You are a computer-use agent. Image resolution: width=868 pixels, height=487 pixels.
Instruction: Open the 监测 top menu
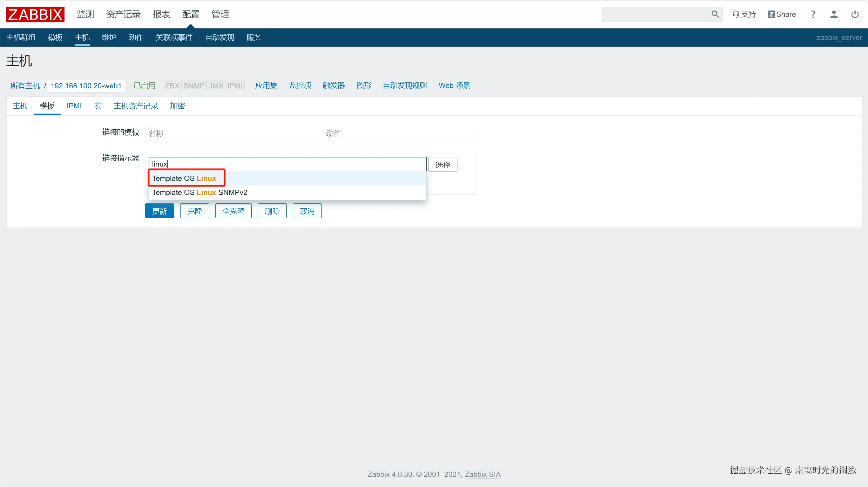85,14
